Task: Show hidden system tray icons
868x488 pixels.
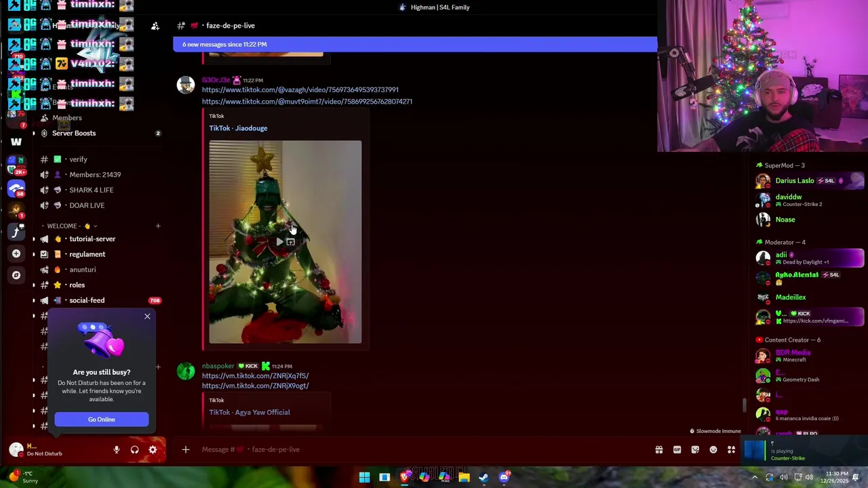Action: (x=754, y=477)
